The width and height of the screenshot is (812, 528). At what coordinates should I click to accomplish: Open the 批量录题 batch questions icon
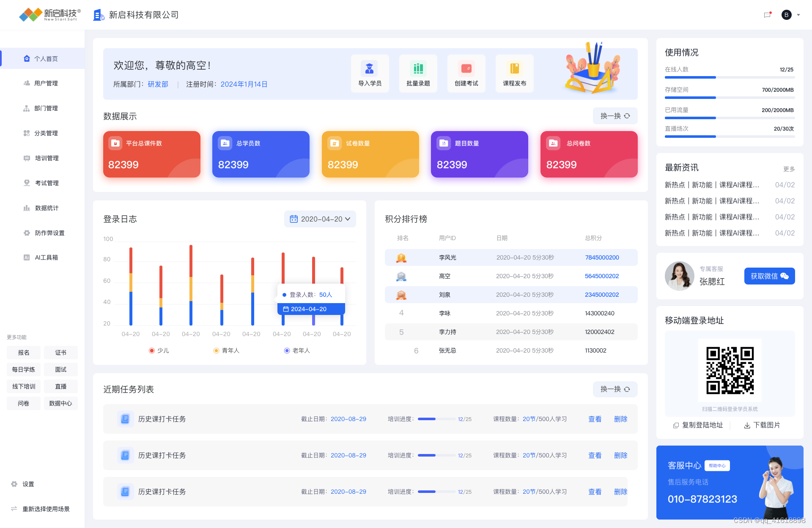[x=418, y=68]
